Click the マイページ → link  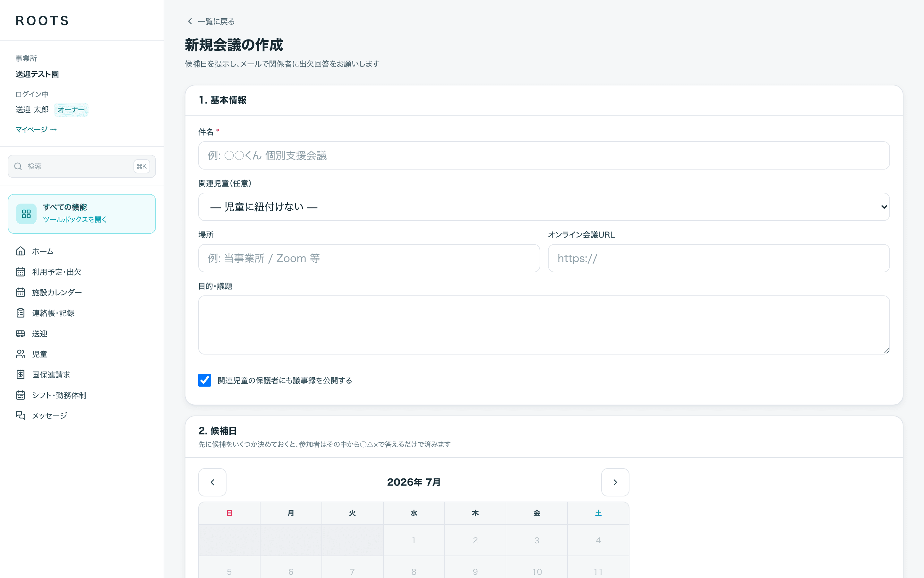pos(36,130)
